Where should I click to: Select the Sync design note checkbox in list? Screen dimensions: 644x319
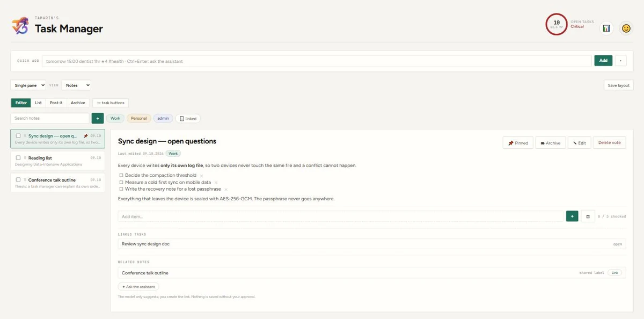pos(18,136)
